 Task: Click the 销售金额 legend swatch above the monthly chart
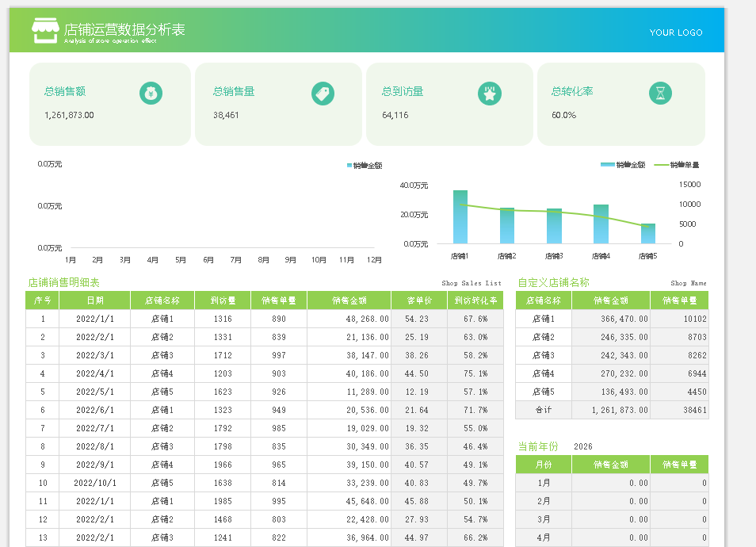pos(349,166)
